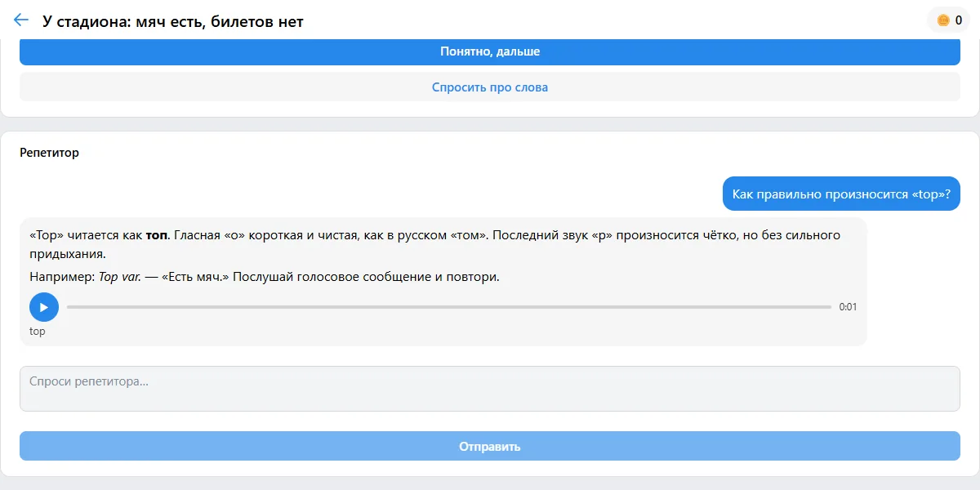The height and width of the screenshot is (490, 980).
Task: Click the audio progress bar
Action: [449, 307]
